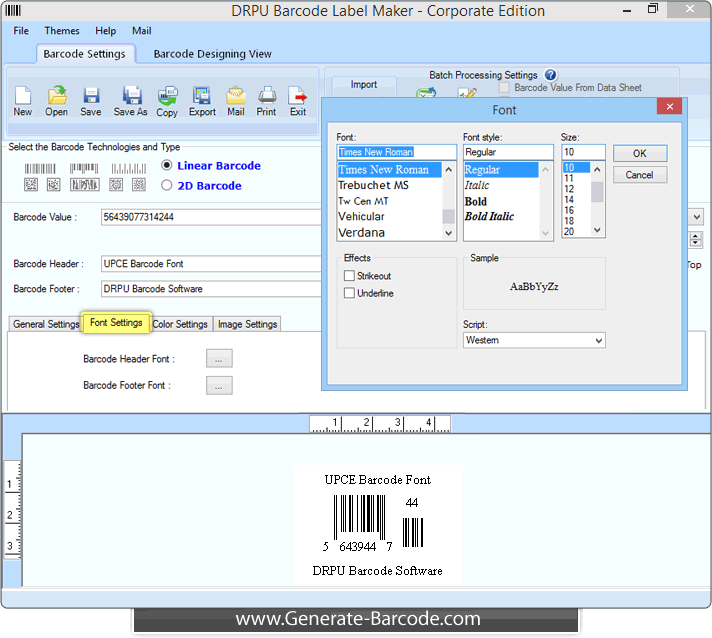Select first 2D barcode sample icon
This screenshot has width=712, height=638.
tap(31, 184)
